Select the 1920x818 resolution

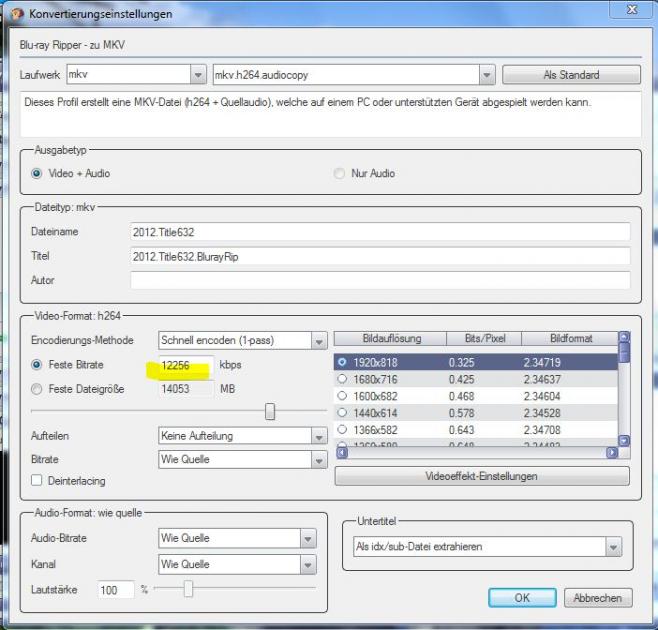pos(342,362)
